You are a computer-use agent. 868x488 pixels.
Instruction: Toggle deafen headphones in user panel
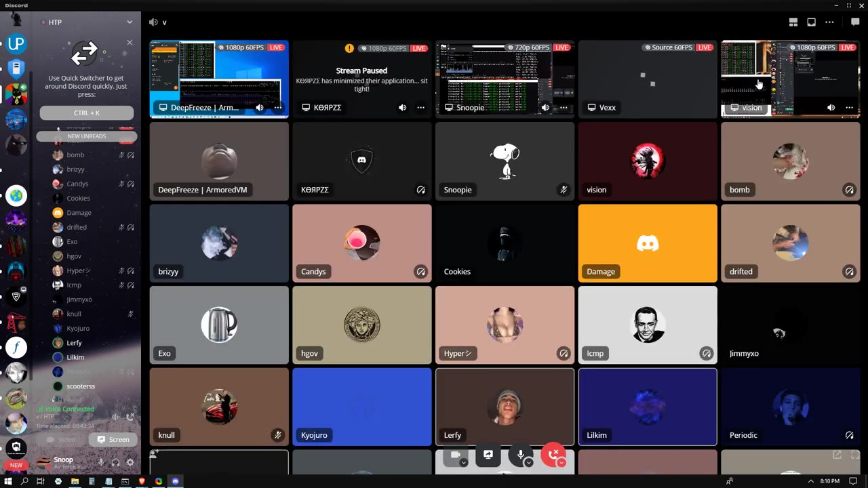tap(116, 463)
